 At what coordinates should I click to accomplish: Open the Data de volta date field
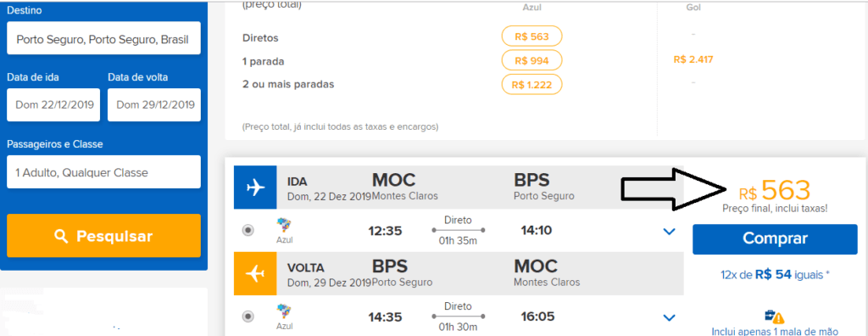coord(154,105)
